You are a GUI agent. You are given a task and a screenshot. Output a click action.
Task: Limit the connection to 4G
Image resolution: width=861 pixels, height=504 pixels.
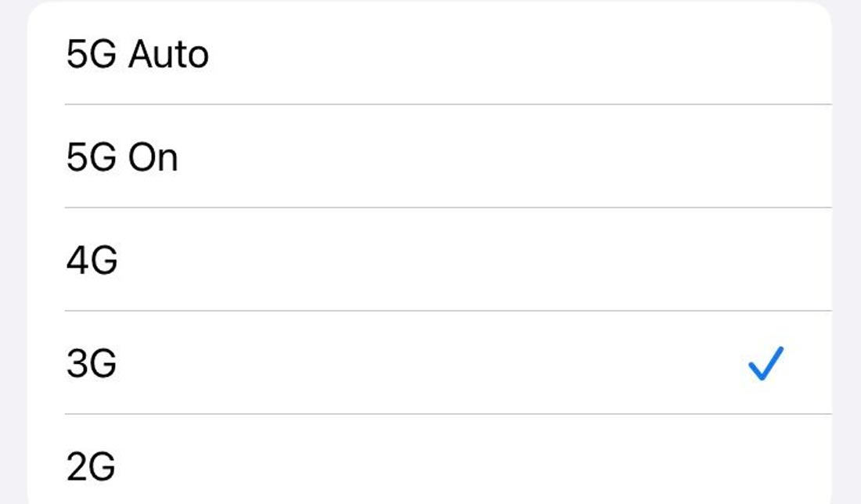[x=429, y=260]
